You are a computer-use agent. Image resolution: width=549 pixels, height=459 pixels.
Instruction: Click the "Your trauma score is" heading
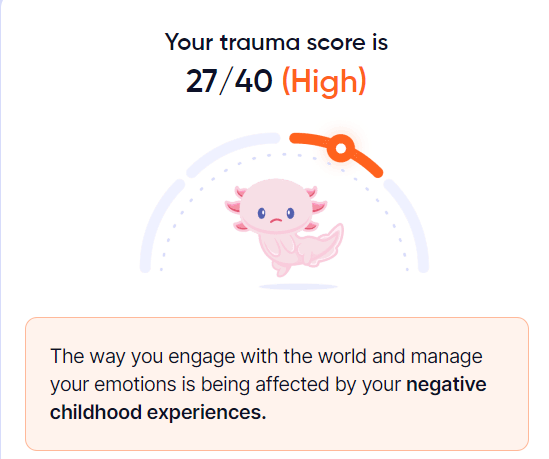click(276, 42)
